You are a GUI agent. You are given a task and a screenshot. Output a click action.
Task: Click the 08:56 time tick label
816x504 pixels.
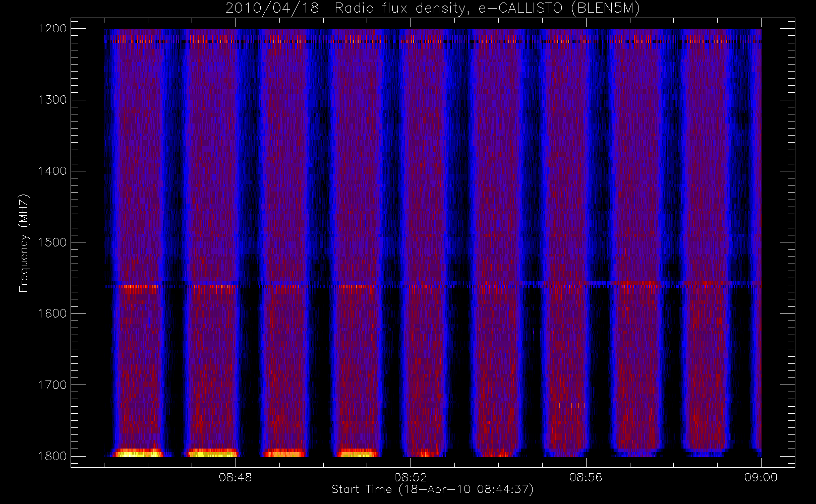point(586,477)
